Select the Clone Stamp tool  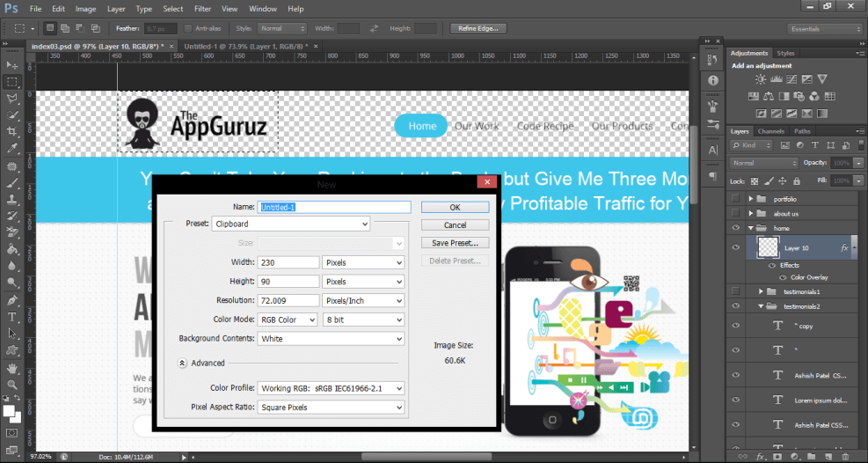pos(11,200)
